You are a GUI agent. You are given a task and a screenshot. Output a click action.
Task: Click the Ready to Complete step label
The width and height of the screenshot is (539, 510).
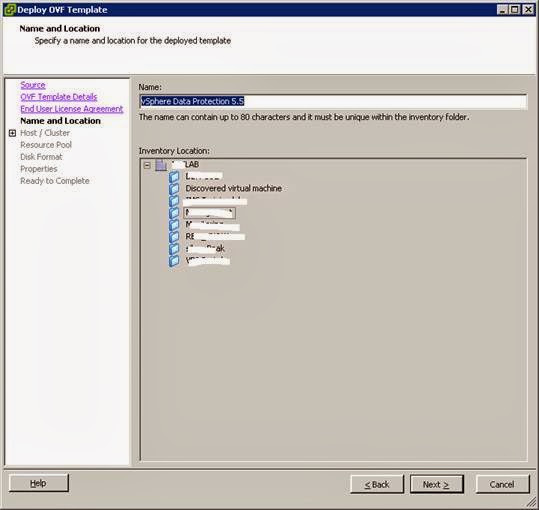pos(55,181)
